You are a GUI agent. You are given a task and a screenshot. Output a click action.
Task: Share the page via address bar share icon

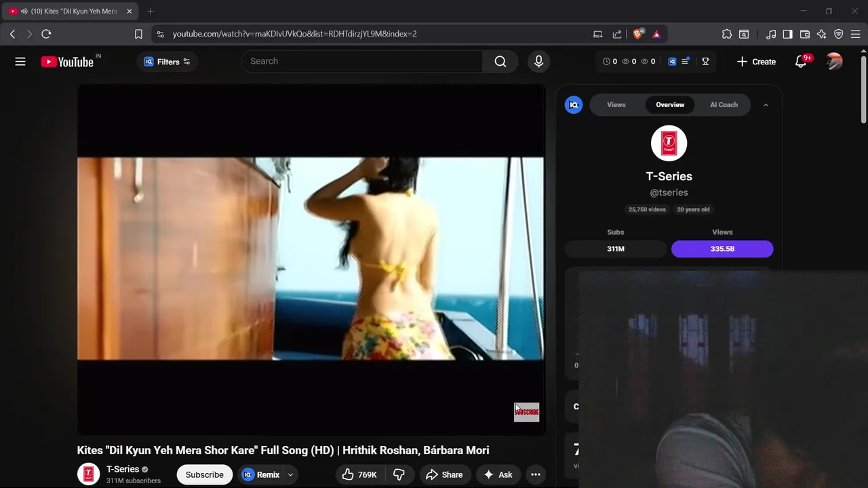coord(617,34)
